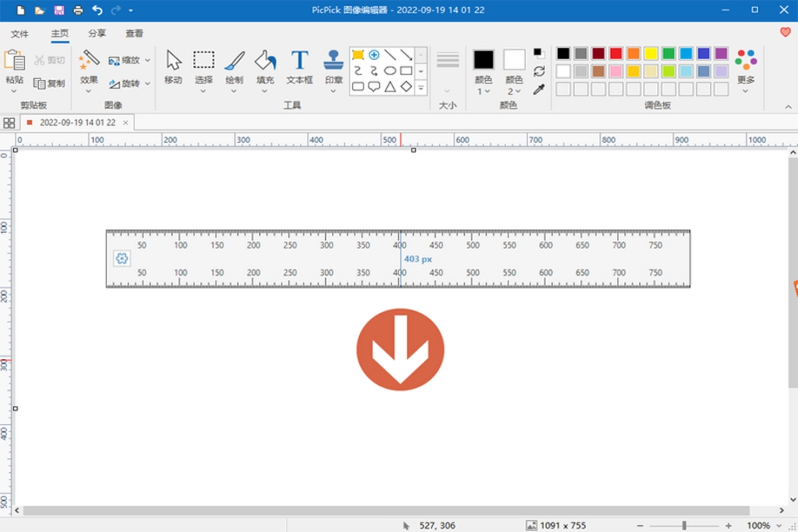Image resolution: width=798 pixels, height=532 pixels.
Task: Select the yellow swatch in the palette
Action: coord(649,54)
